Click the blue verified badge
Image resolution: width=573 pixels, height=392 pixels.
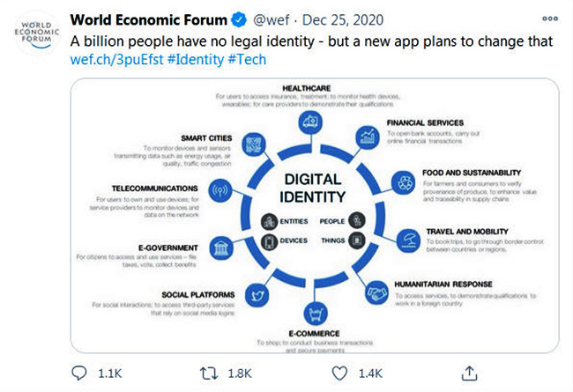pyautogui.click(x=239, y=19)
